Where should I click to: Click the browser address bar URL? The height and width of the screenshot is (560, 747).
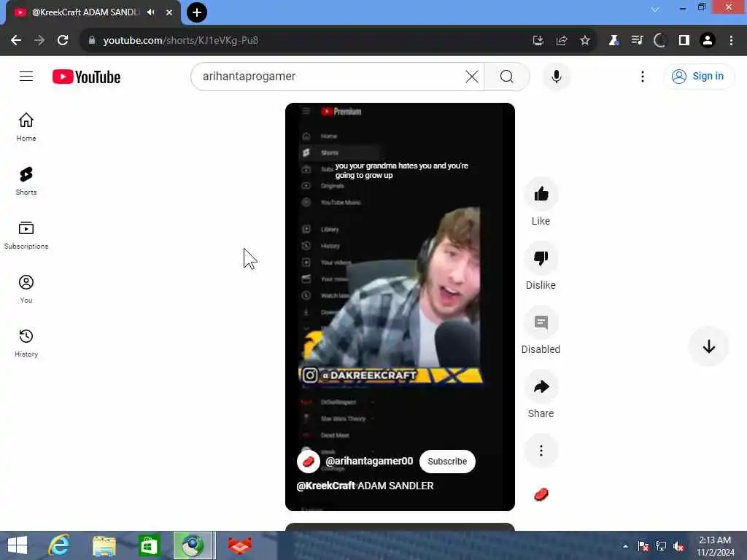181,41
